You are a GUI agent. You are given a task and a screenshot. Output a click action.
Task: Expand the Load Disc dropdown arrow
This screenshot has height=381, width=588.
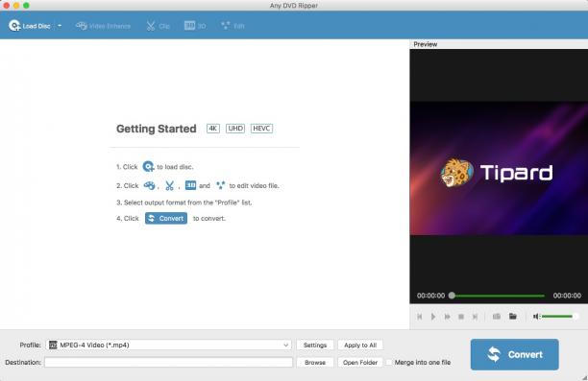click(x=60, y=26)
